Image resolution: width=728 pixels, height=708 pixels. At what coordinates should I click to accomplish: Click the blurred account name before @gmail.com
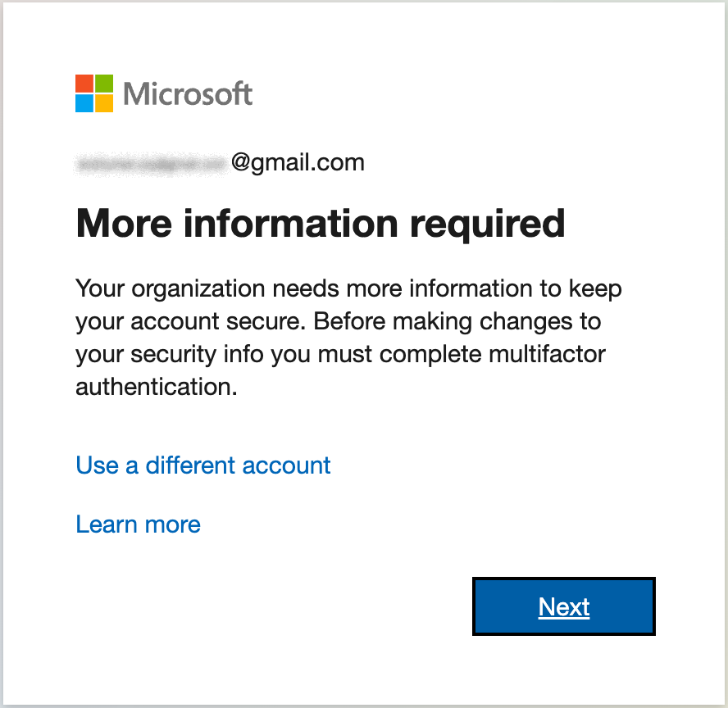(152, 162)
